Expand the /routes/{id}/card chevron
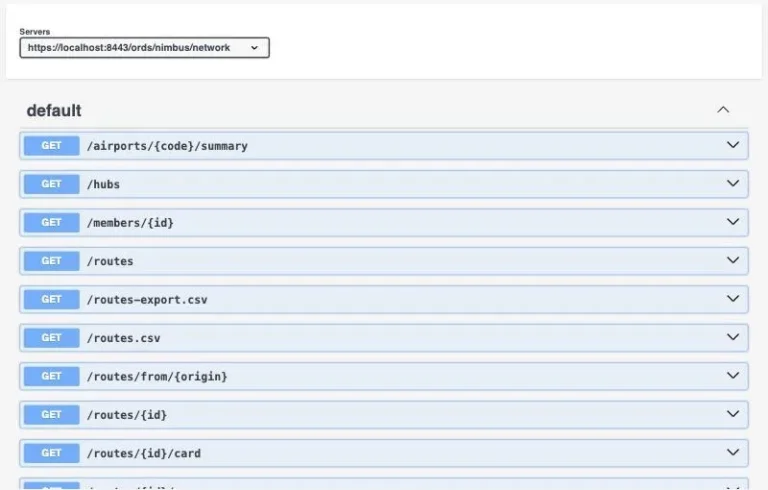768x490 pixels. click(x=733, y=452)
